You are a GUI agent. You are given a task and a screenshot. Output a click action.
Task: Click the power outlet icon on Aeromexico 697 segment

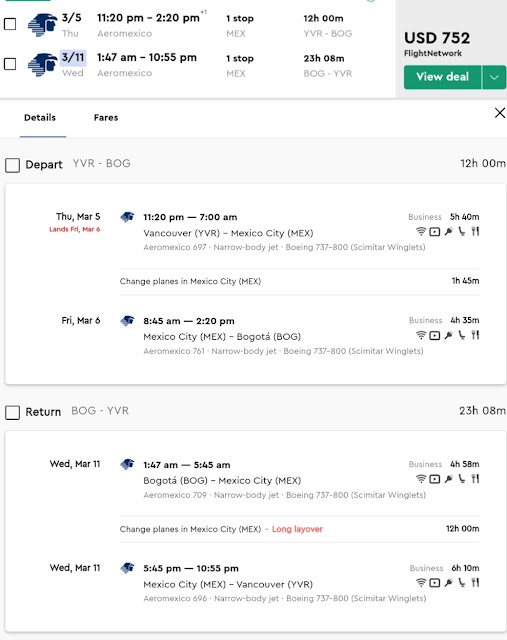pyautogui.click(x=448, y=232)
